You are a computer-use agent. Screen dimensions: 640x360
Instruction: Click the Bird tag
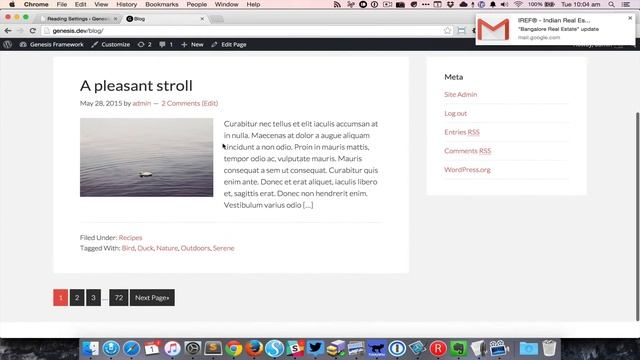coord(128,248)
